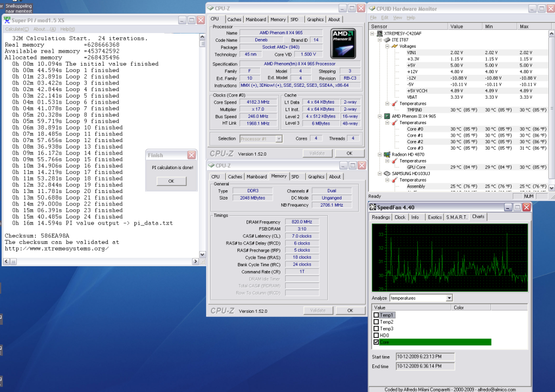Open the Analyze temperatures dropdown
This screenshot has width=555, height=392.
(449, 298)
